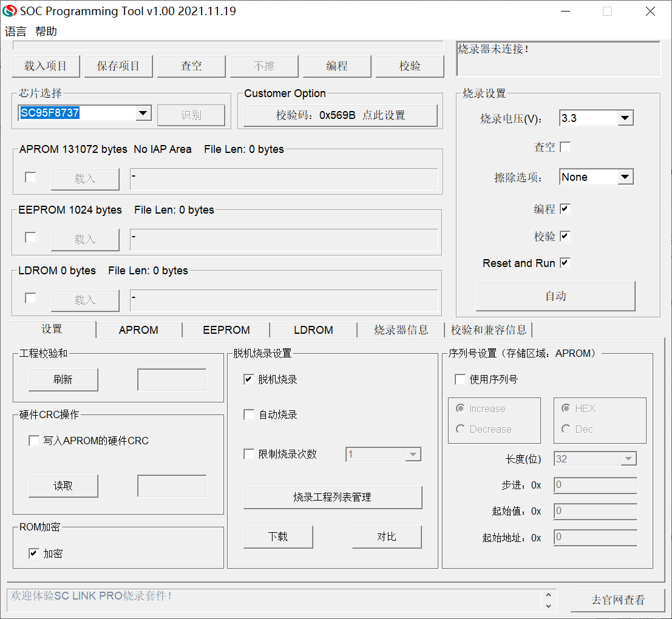The width and height of the screenshot is (672, 619).
Task: Toggle the 使用序列号 checkbox
Action: click(x=460, y=379)
